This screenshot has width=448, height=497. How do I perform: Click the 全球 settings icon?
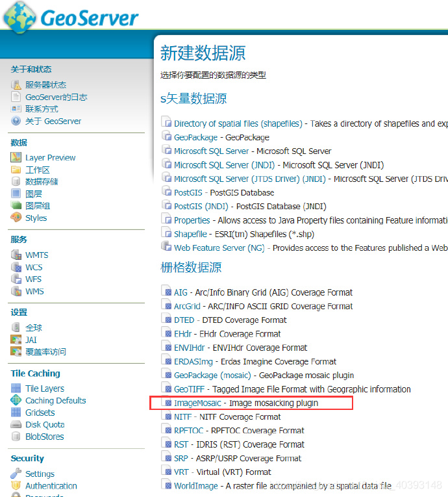(16, 327)
